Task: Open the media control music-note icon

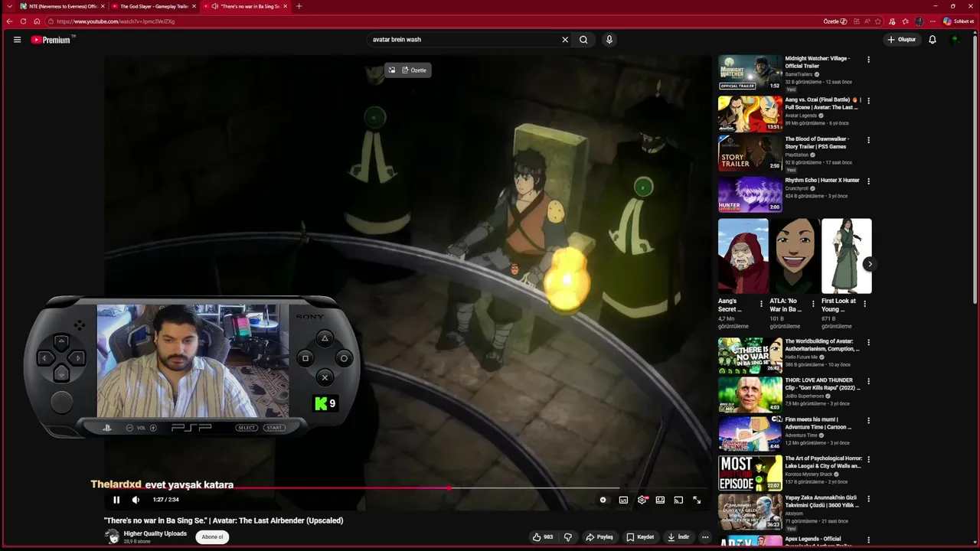Action: [892, 21]
